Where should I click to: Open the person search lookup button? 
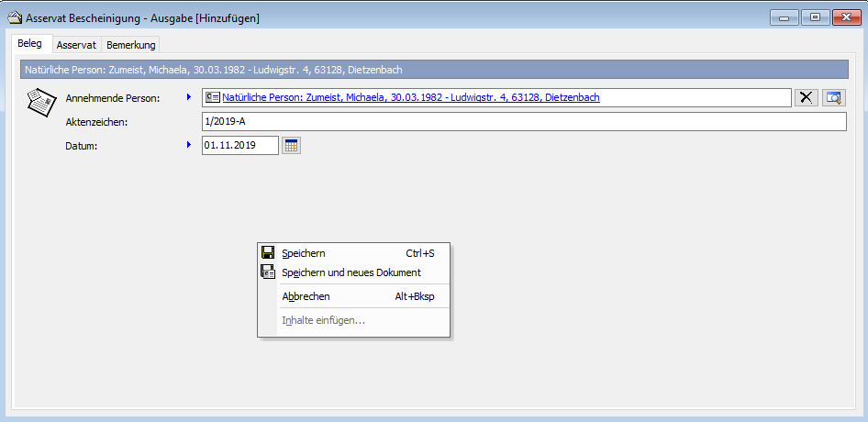(833, 98)
